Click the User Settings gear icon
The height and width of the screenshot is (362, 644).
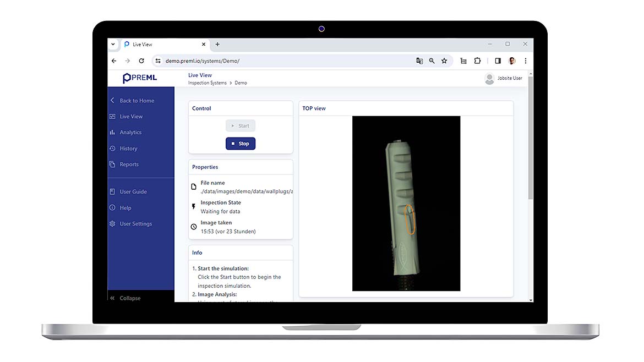click(112, 224)
